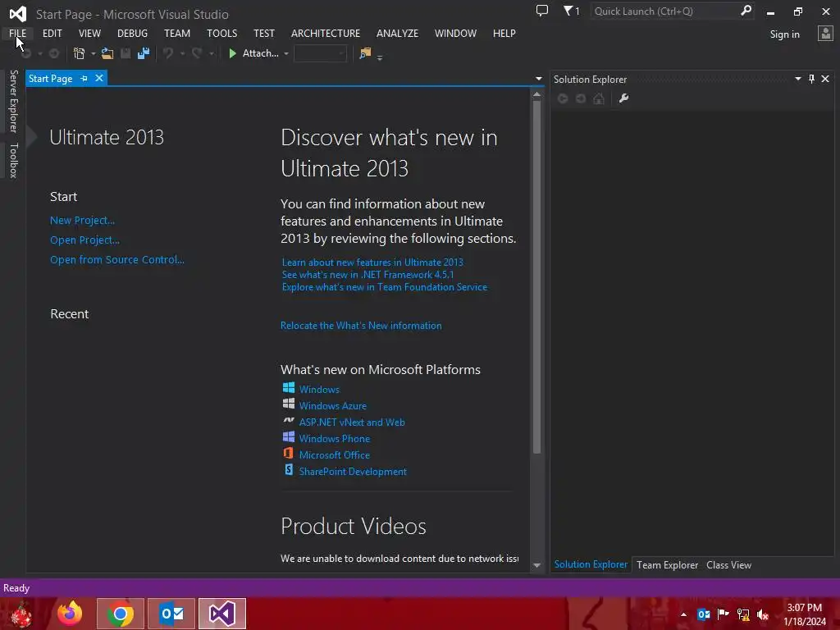Open the Undo history dropdown arrow
Screen dimensions: 840x630
(183, 53)
